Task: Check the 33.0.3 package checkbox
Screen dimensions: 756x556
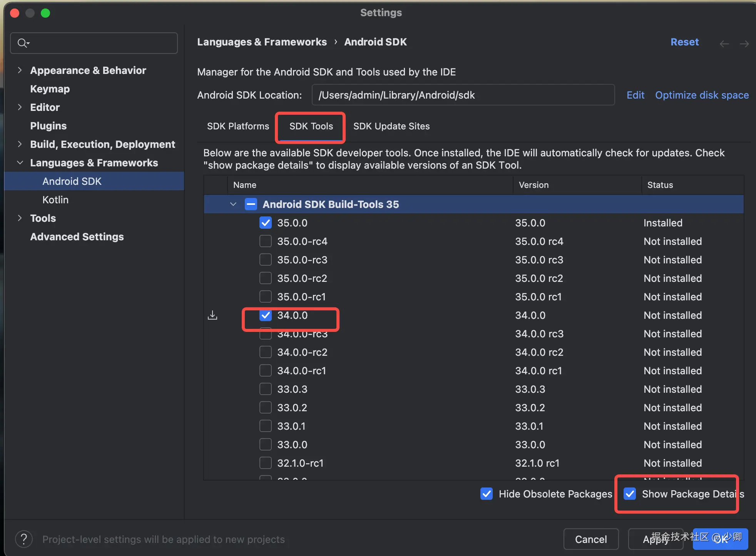Action: coord(266,389)
